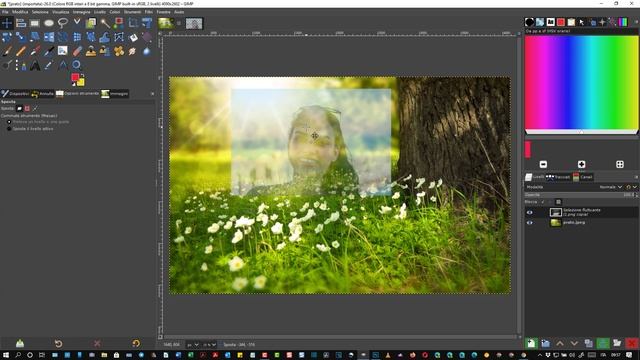
Task: Select the 'Sposta il livello attivo' radio option
Action: tap(9, 129)
